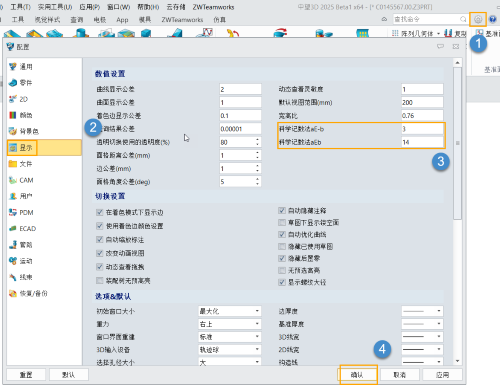Enable the 装配树无预高亮 checkbox
Image resolution: width=500 pixels, height=391 pixels.
pyautogui.click(x=99, y=281)
